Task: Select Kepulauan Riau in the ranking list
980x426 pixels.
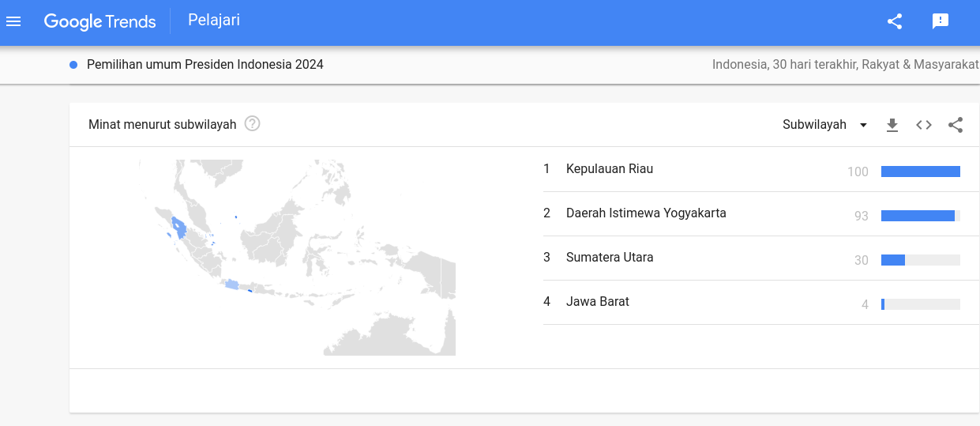Action: tap(752, 169)
